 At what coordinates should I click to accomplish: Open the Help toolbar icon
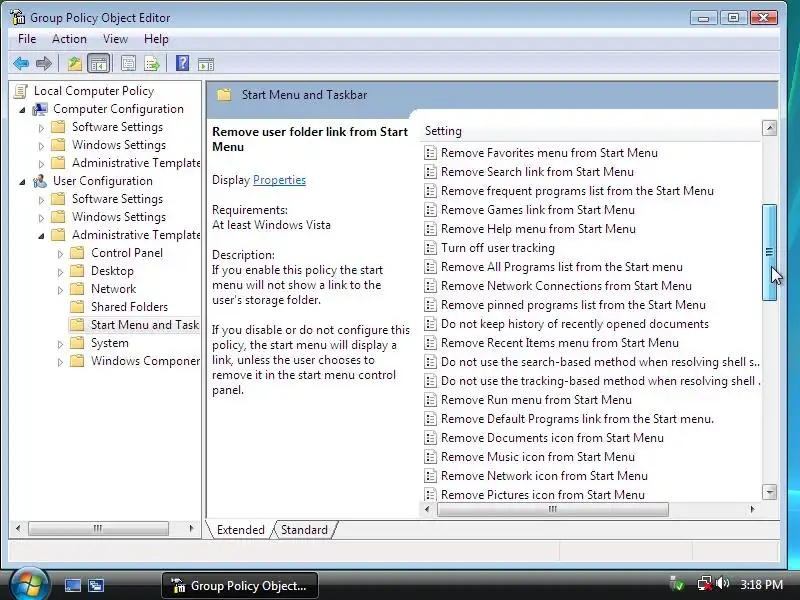click(x=182, y=63)
